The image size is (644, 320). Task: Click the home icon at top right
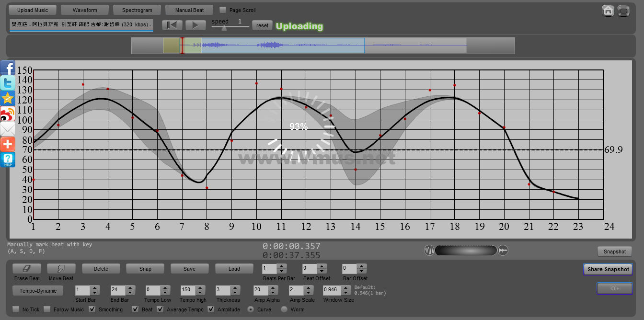coord(608,11)
